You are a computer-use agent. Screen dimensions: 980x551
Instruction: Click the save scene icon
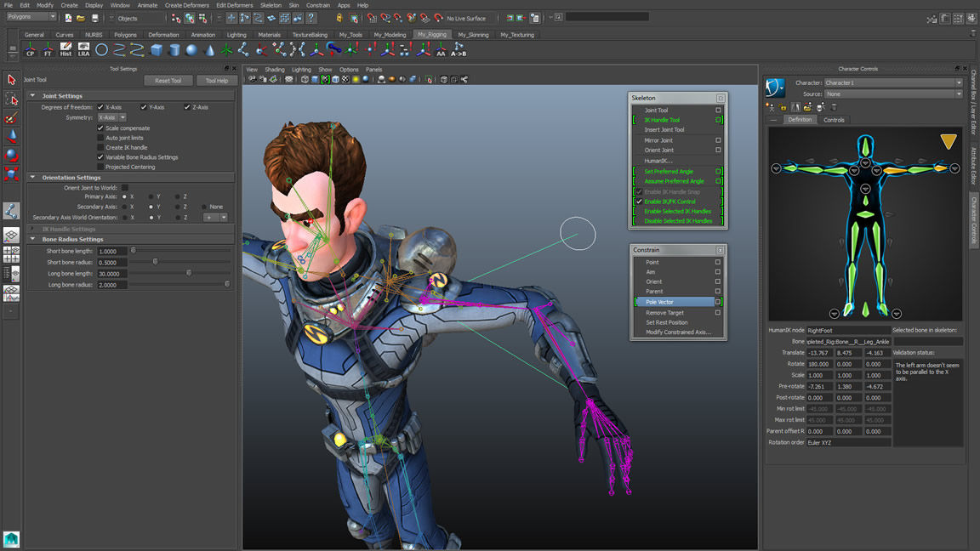94,18
